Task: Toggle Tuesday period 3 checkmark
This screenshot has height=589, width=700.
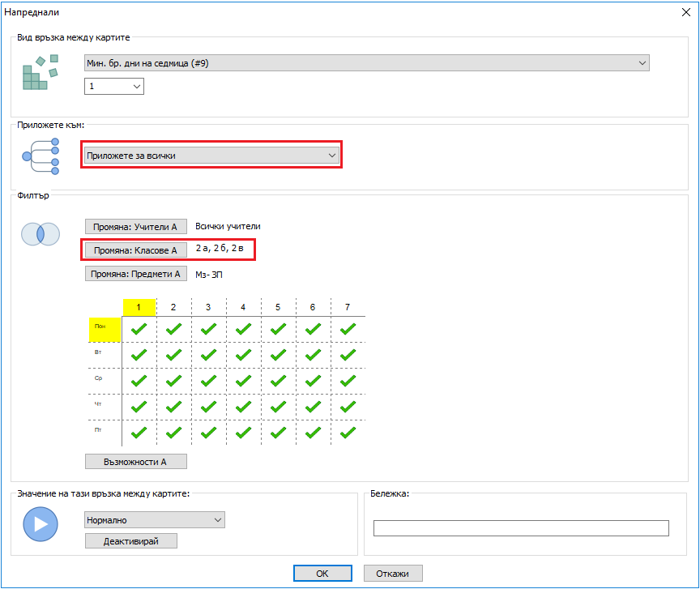Action: 208,355
